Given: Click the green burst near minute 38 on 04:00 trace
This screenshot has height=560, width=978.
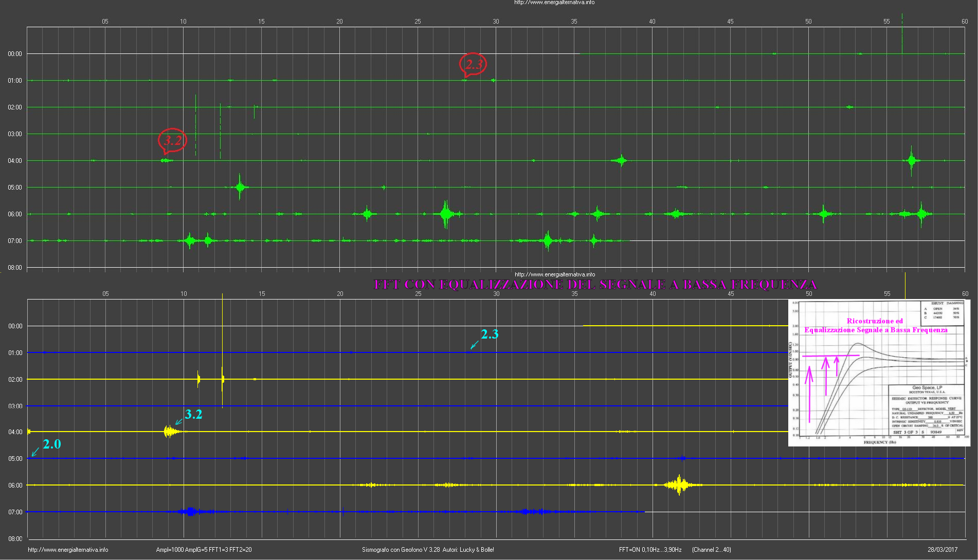Looking at the screenshot, I should (621, 160).
